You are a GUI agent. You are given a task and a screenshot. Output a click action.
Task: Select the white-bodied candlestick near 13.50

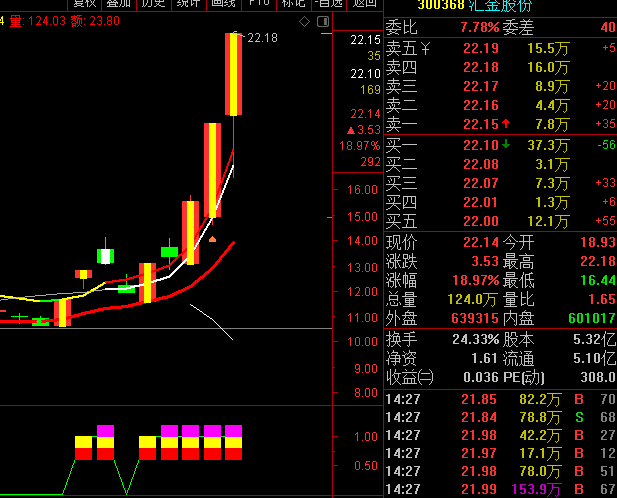(105, 256)
